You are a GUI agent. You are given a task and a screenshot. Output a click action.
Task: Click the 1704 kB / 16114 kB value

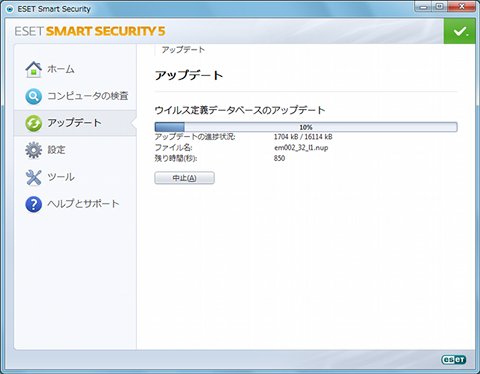tap(303, 137)
